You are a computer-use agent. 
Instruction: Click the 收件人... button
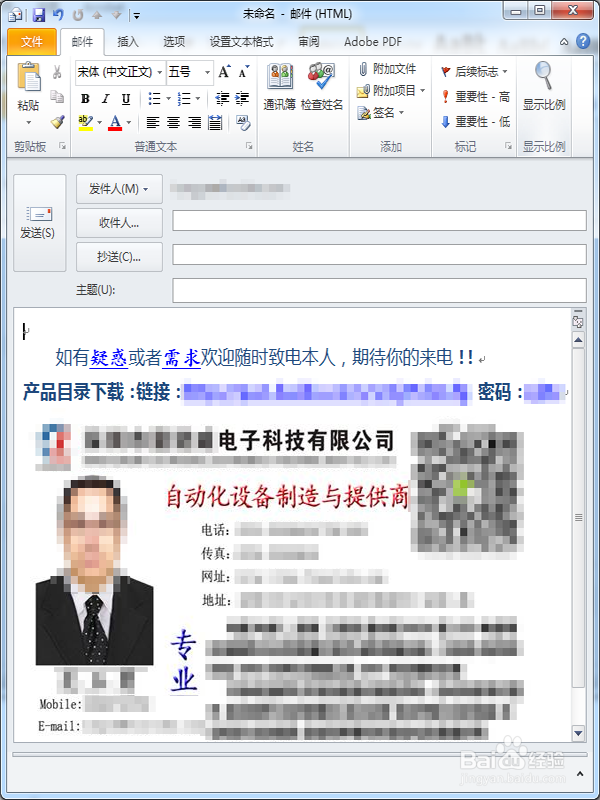point(119,223)
